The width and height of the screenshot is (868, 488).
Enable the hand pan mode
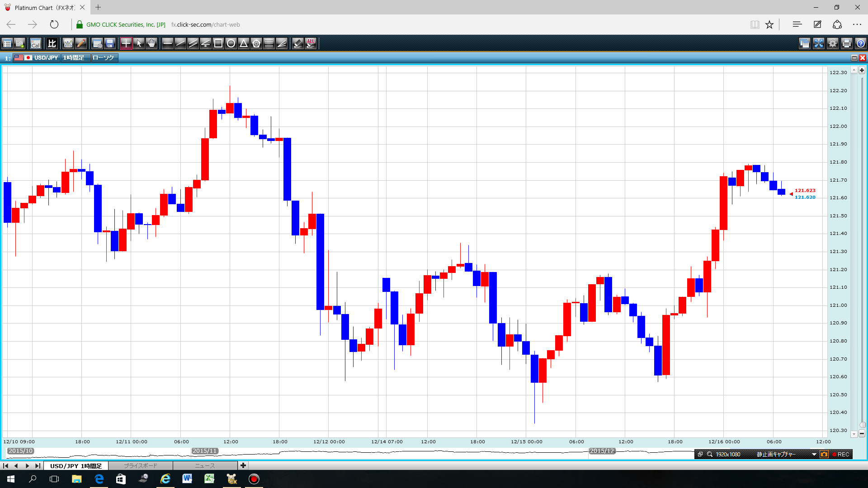point(151,43)
